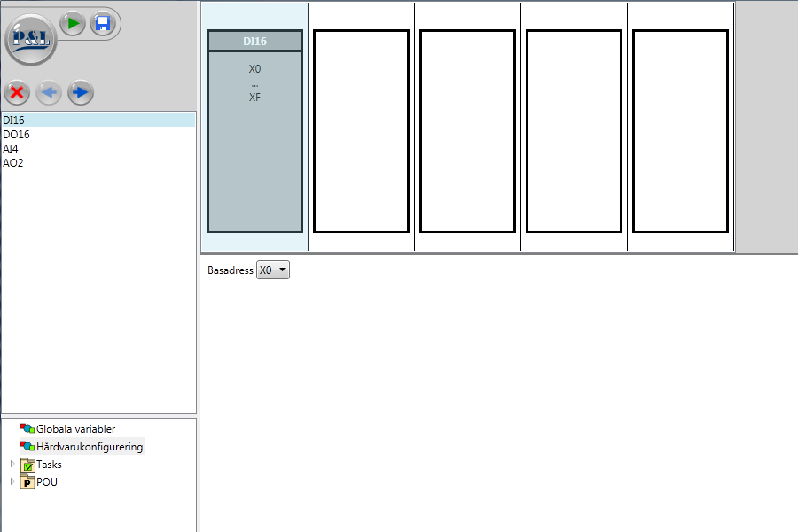Open the Basadress X0 dropdown
This screenshot has height=532, width=798.
[273, 270]
